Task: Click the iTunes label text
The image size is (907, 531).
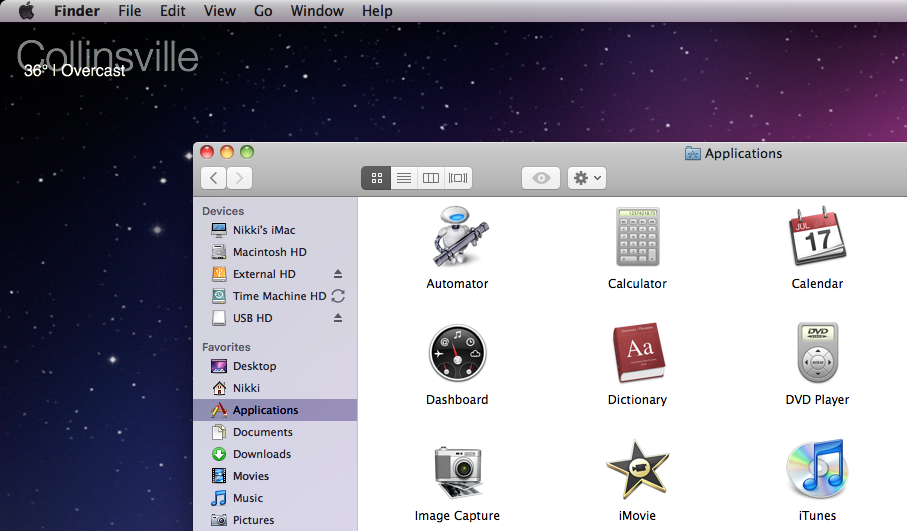Action: [817, 515]
